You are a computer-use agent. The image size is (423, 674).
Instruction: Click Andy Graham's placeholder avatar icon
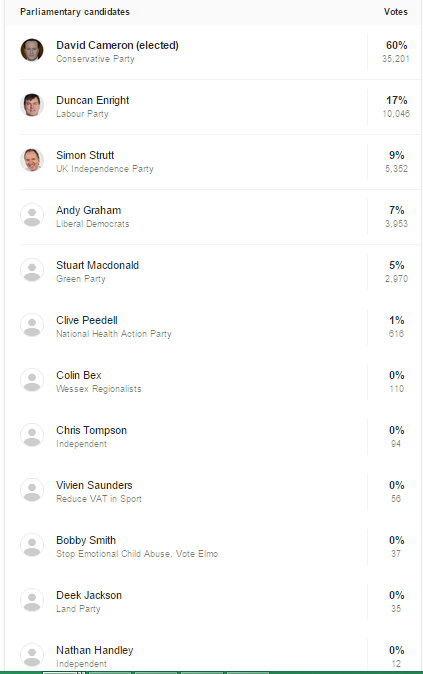coord(32,215)
